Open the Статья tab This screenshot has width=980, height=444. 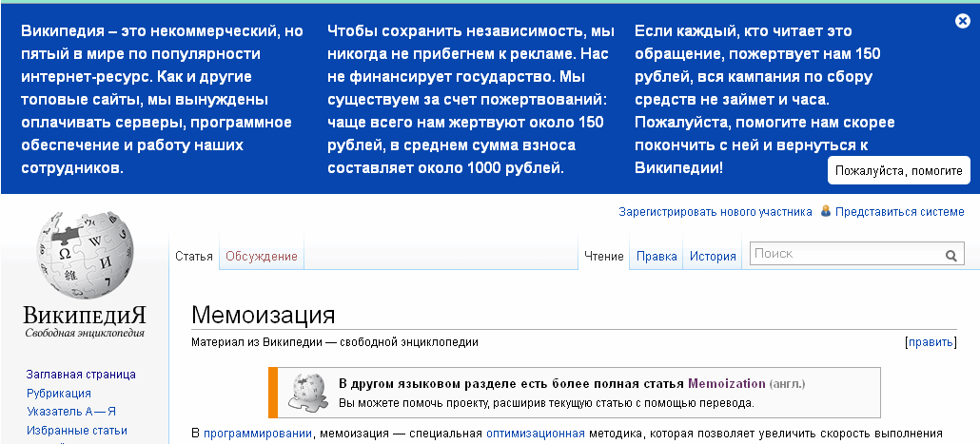[194, 256]
